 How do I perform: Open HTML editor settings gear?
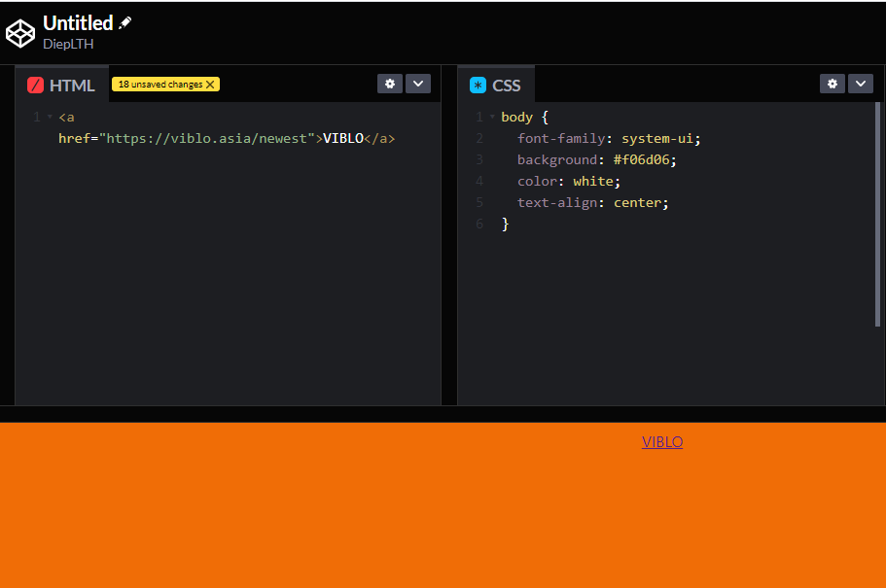[x=390, y=84]
